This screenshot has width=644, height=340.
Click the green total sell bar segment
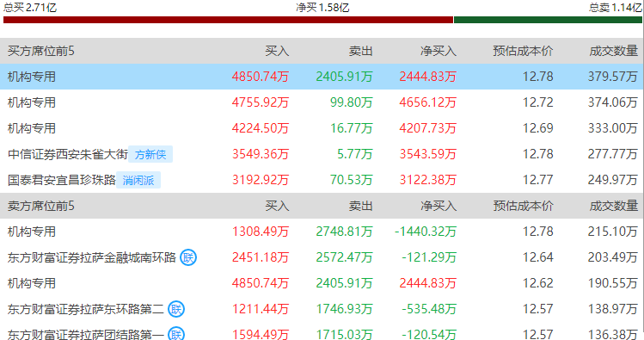(548, 20)
